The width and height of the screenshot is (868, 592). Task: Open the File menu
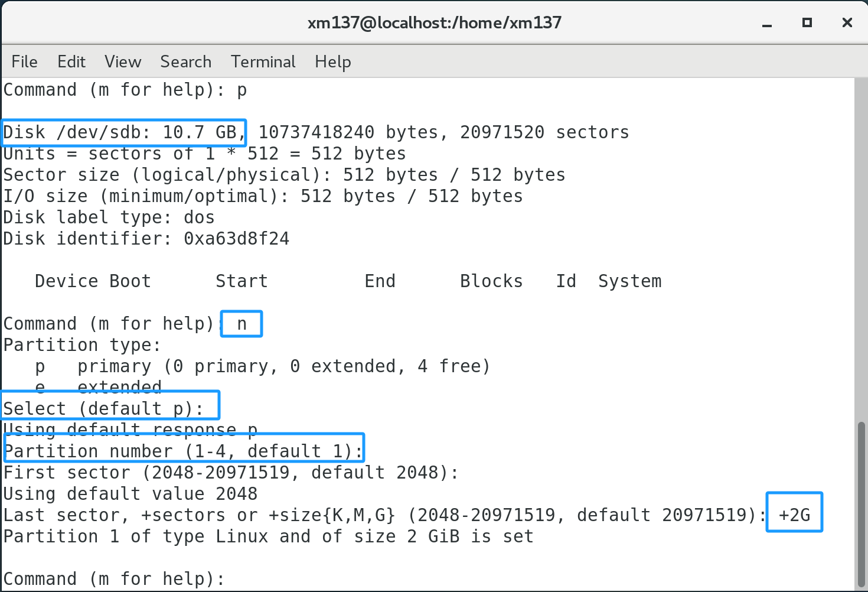tap(24, 61)
